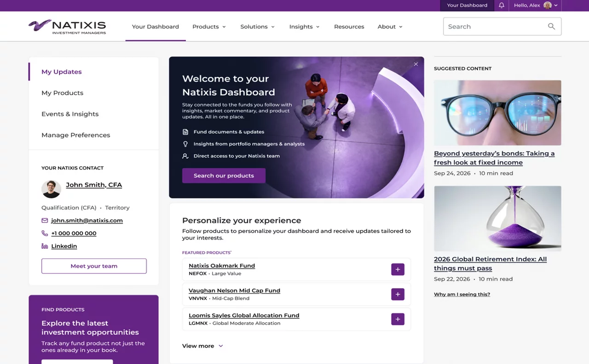Call the +1 000 000 000 number
Image resolution: width=589 pixels, height=364 pixels.
(74, 233)
